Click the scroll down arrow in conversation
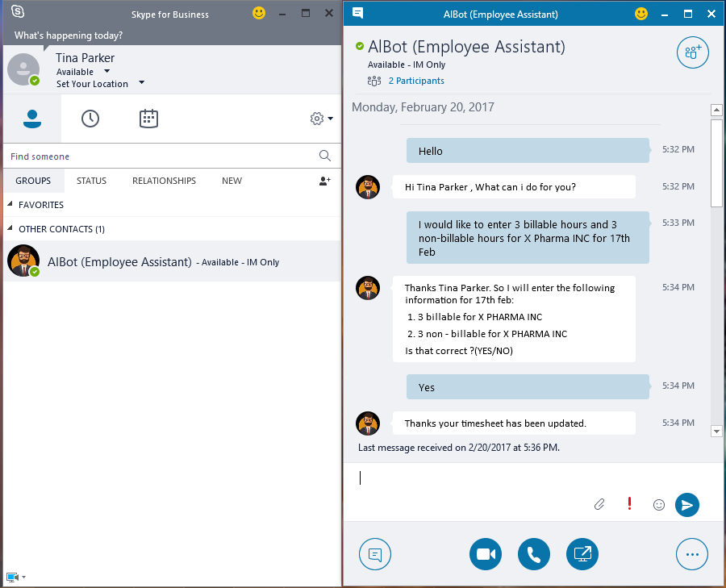 (x=716, y=431)
